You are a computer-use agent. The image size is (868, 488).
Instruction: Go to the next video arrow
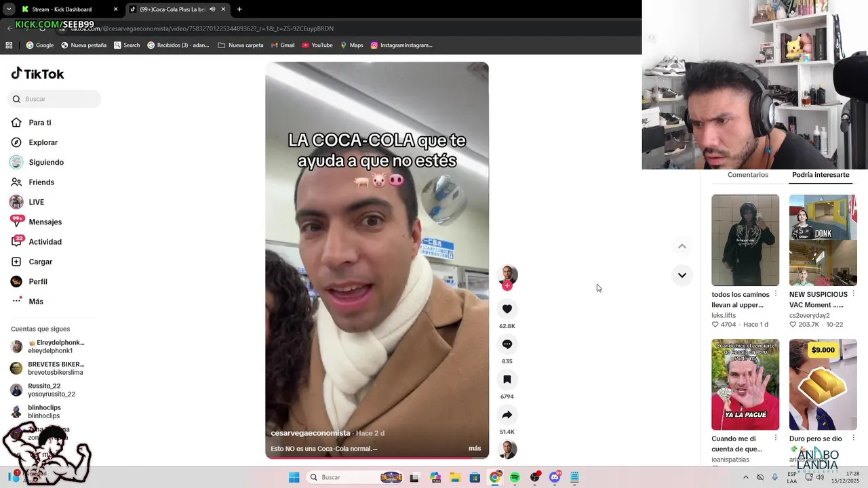tap(682, 275)
